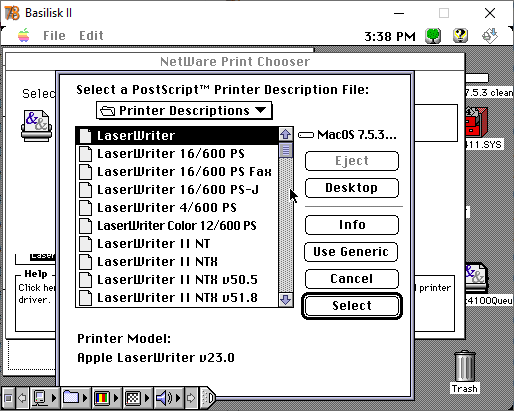Click the LaserWriter II NT file icon

[x=86, y=244]
